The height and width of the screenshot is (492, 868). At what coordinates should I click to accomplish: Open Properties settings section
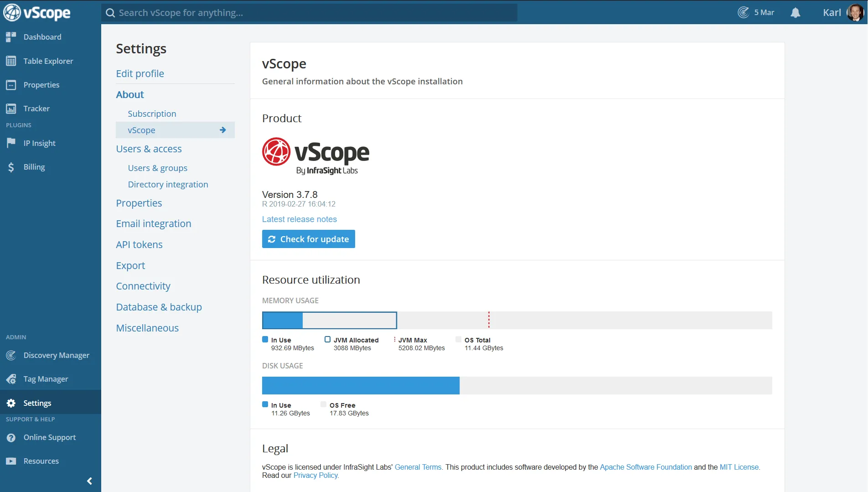[x=139, y=203]
